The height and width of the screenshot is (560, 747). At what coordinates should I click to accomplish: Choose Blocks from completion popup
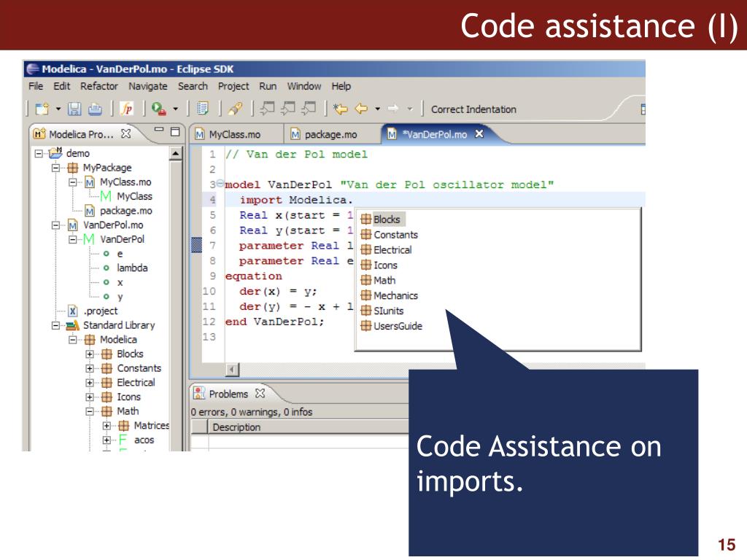[382, 219]
